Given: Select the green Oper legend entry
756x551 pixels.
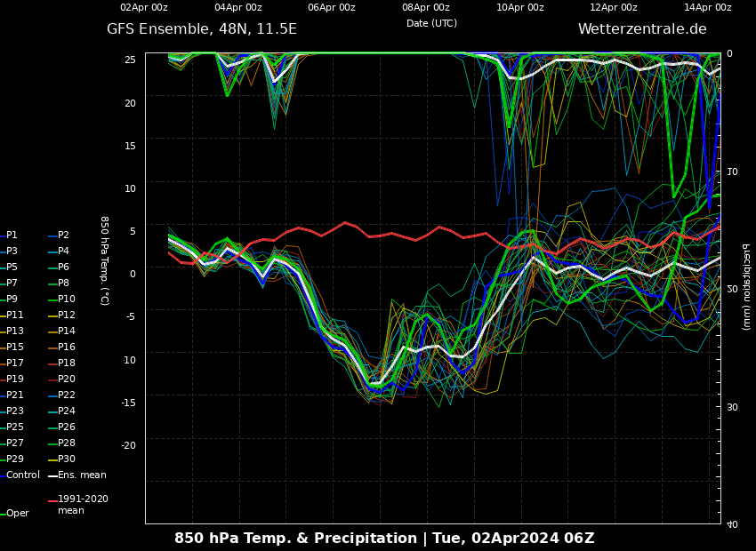Looking at the screenshot, I should coord(17,514).
